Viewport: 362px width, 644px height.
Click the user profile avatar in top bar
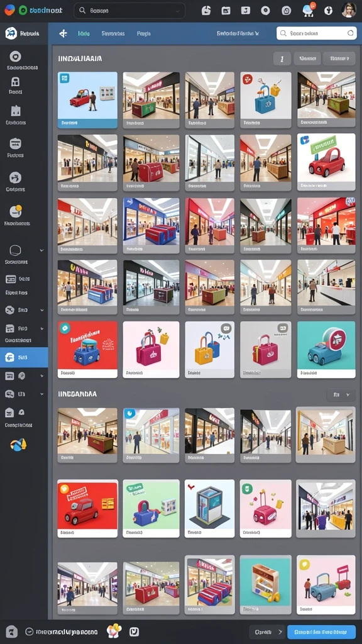click(348, 10)
